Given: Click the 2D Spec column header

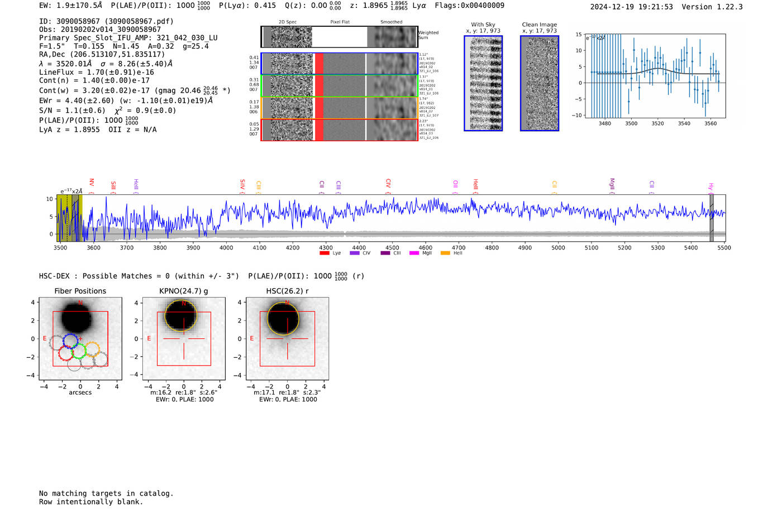Looking at the screenshot, I should [288, 22].
